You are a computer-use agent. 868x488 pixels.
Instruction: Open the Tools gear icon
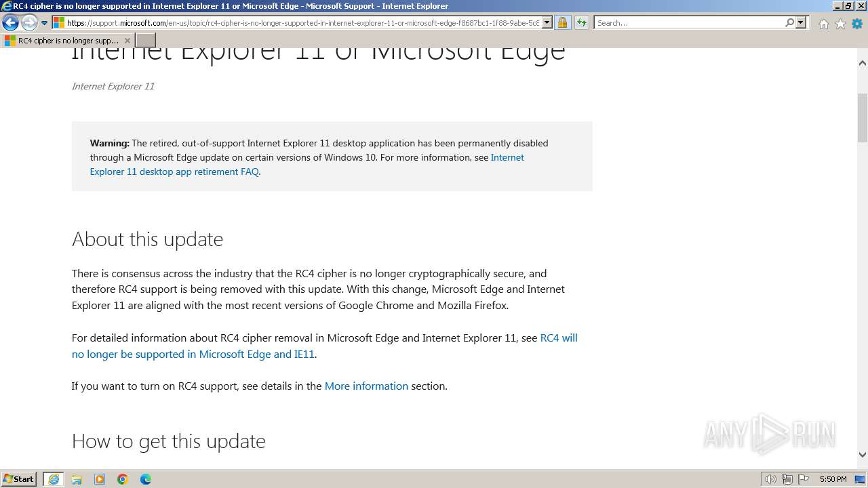point(857,24)
